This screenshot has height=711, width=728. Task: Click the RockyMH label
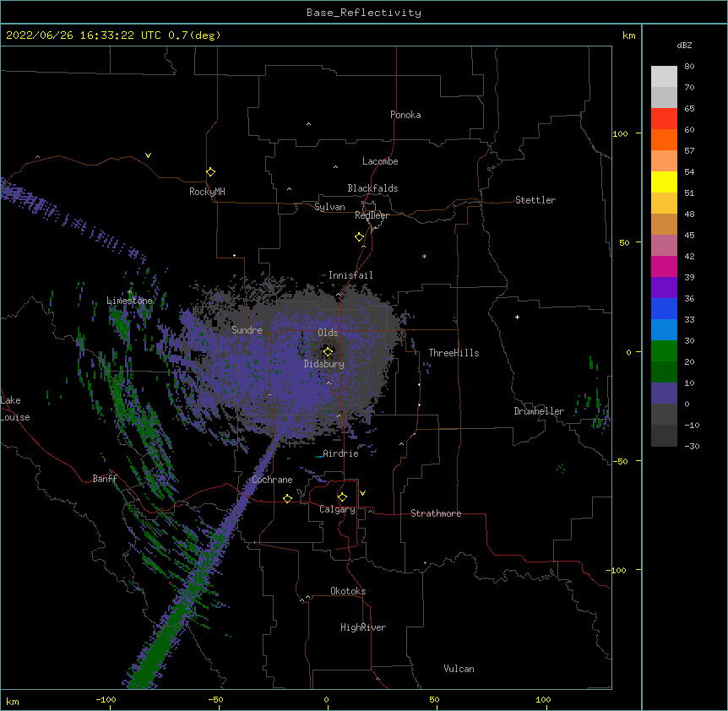207,192
